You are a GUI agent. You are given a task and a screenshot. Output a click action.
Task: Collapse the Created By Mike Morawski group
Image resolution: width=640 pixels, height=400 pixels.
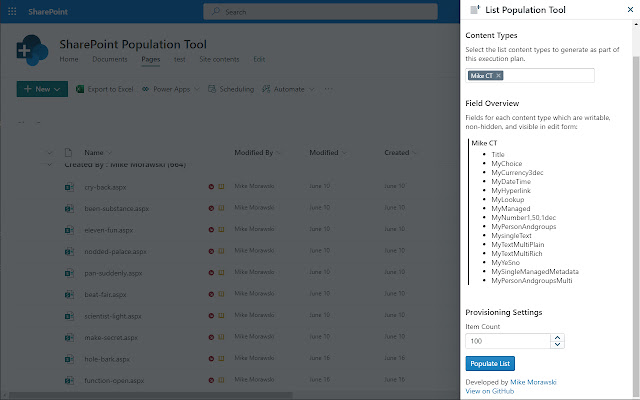click(49, 164)
